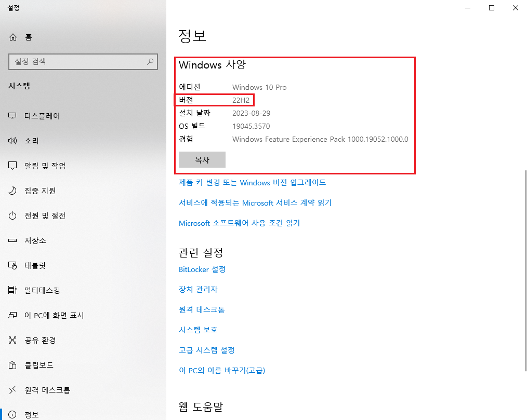This screenshot has width=527, height=420.
Task: Click the search magnifier icon in 설정 검색
Action: point(150,61)
